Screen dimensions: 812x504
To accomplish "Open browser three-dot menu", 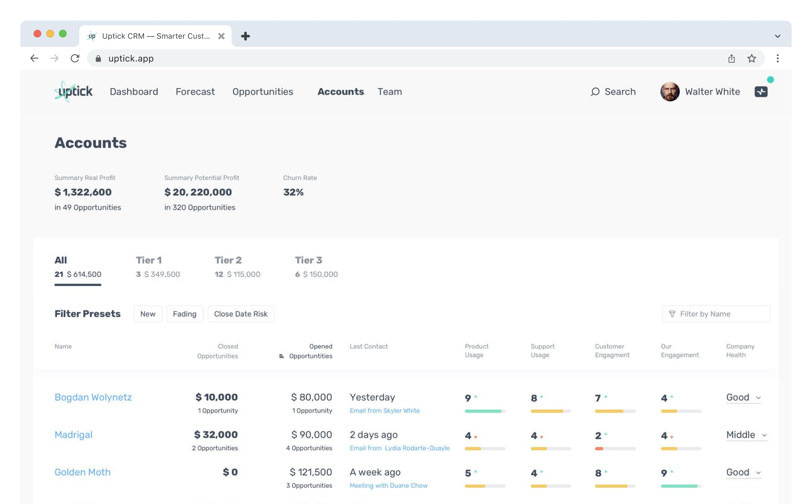I will (777, 59).
